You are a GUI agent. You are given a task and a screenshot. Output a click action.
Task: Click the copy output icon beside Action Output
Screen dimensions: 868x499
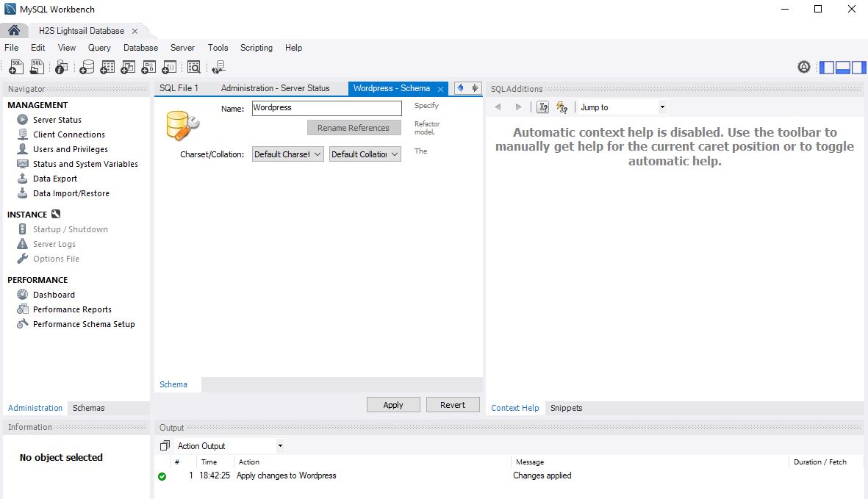(165, 445)
